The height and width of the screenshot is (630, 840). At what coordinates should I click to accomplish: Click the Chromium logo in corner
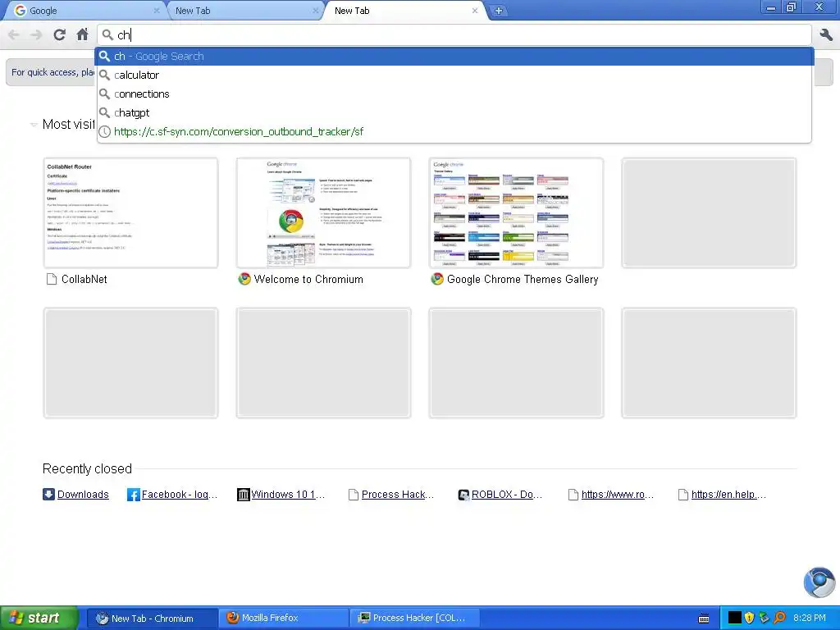[x=819, y=582]
